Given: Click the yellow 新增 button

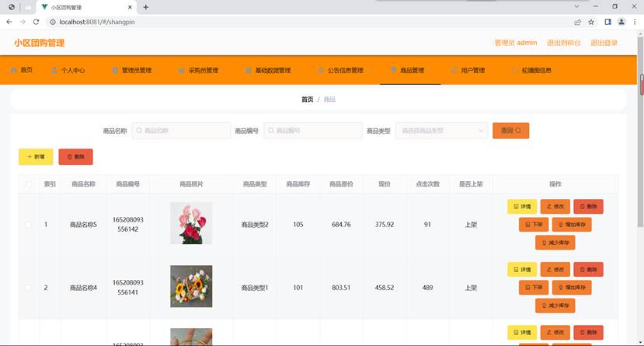Looking at the screenshot, I should click(36, 156).
